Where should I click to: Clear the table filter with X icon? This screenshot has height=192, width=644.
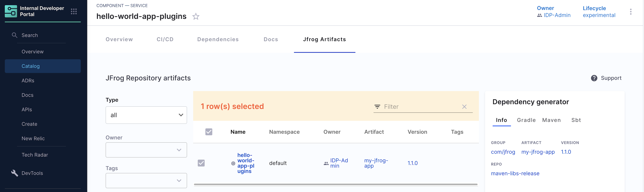(x=464, y=107)
